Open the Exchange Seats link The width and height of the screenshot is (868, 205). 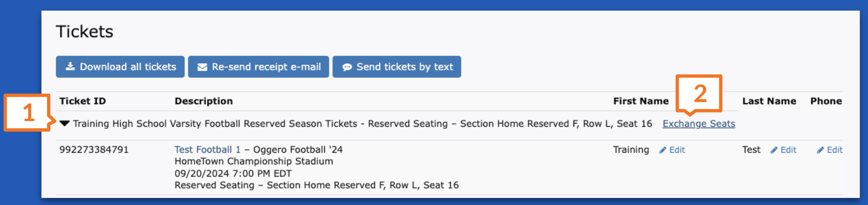point(699,123)
